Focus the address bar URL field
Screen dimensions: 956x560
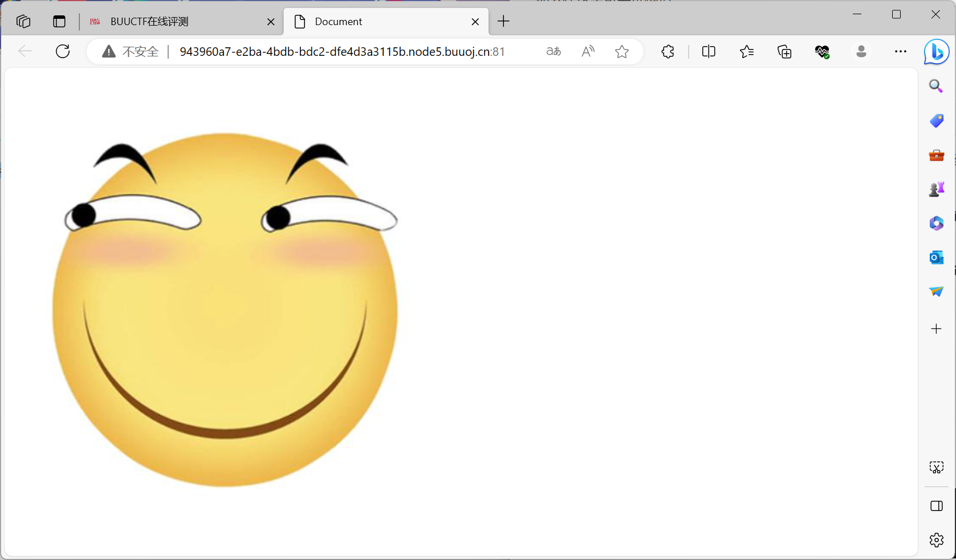pyautogui.click(x=342, y=52)
